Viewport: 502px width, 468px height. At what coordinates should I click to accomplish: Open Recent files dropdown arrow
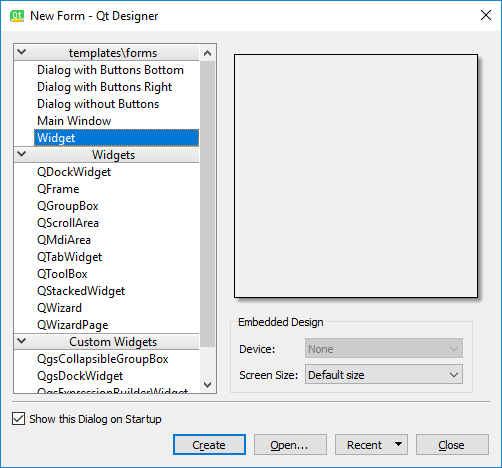(398, 444)
